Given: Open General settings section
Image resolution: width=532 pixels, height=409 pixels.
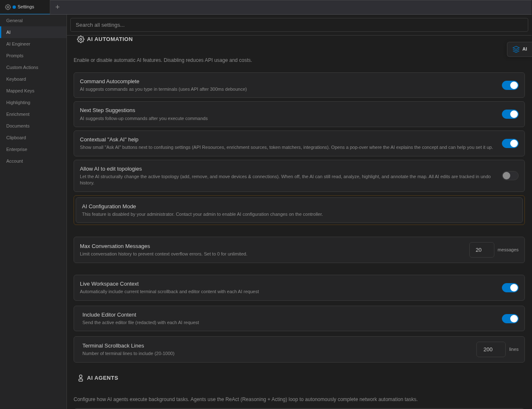Looking at the screenshot, I should (33, 20).
